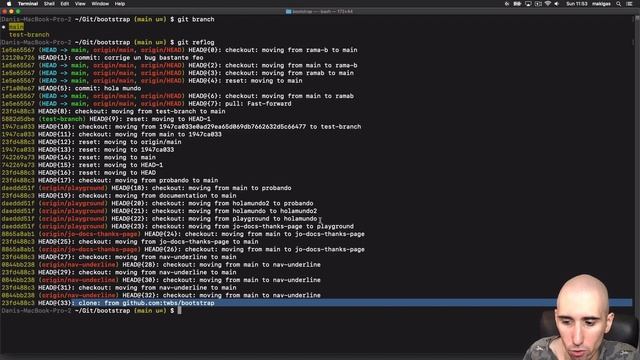Open the Shell menu

[x=49, y=4]
